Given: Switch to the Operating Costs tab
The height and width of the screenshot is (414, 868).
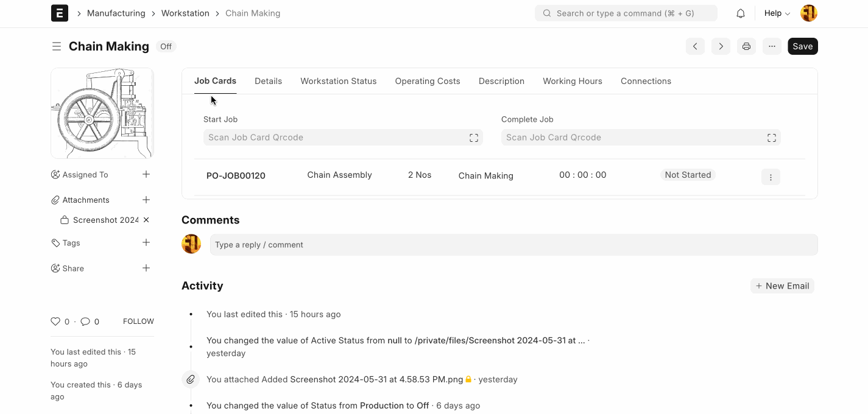Looking at the screenshot, I should pos(427,81).
